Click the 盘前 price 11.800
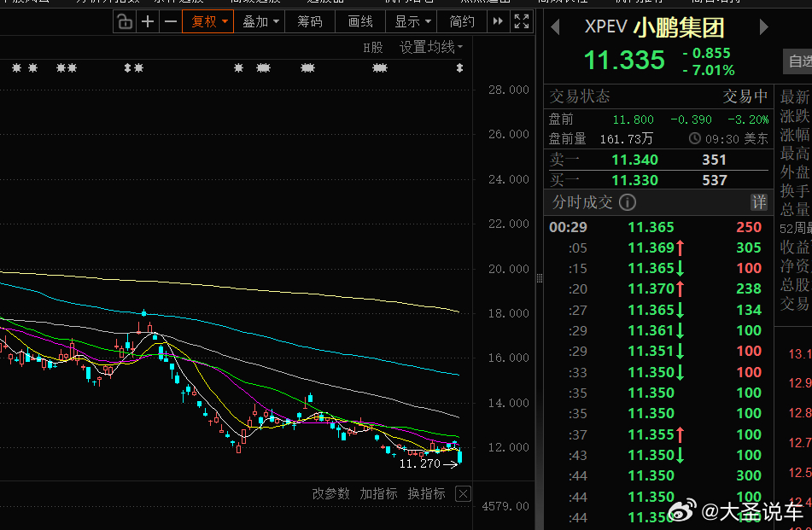This screenshot has height=530, width=812. 634,120
